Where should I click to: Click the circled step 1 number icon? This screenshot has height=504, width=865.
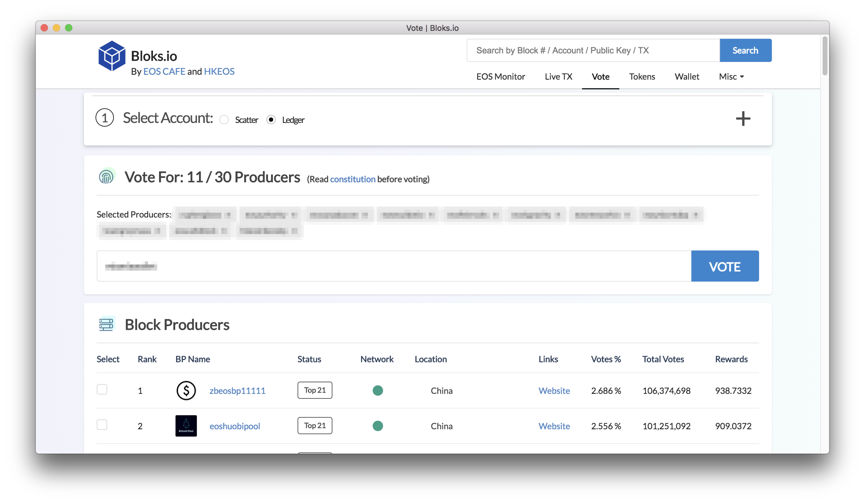pos(105,118)
